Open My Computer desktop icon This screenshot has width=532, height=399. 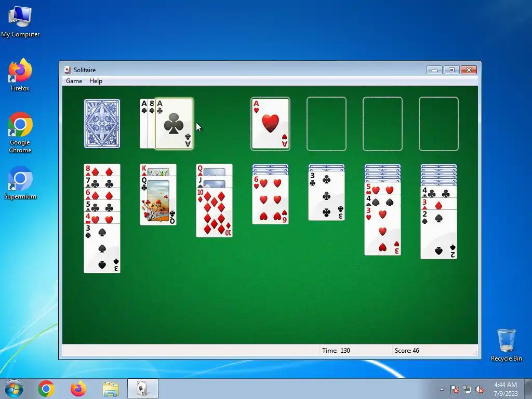click(x=20, y=22)
